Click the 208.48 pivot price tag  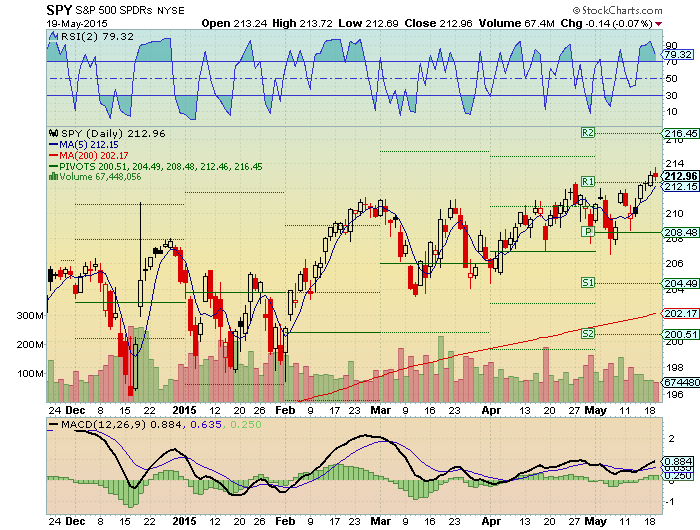pos(681,233)
